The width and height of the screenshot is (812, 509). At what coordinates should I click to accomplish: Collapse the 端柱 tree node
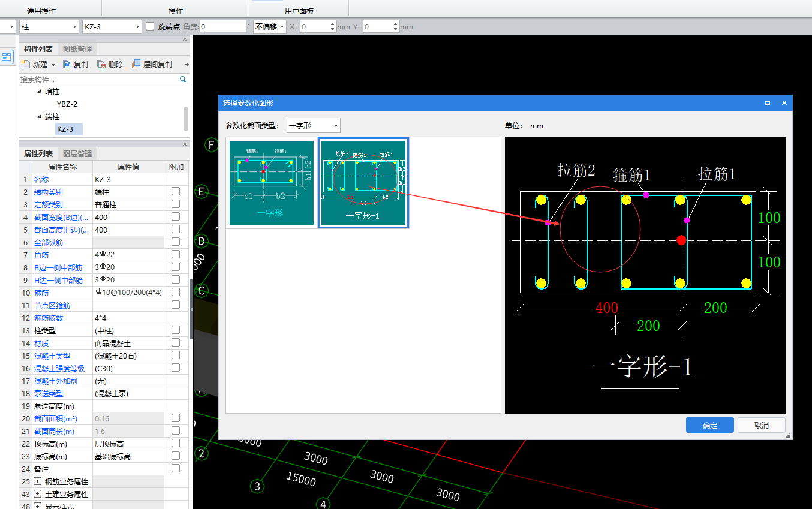40,117
